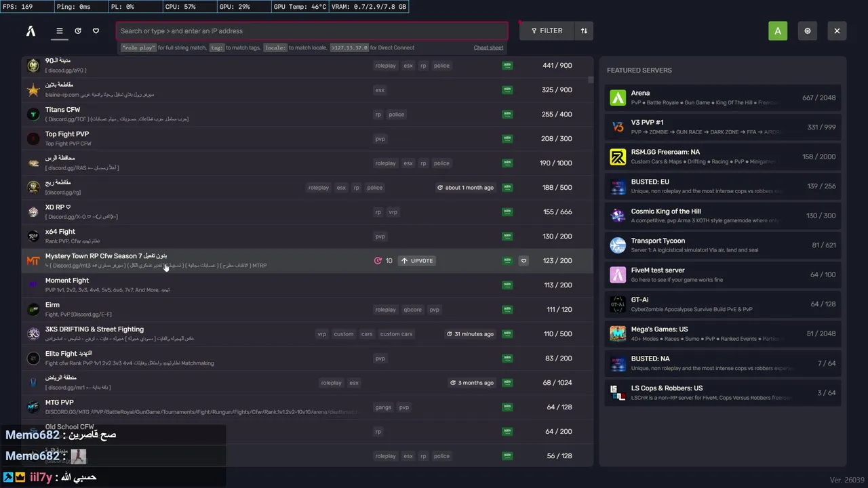Click the server list scrollbar thumb
Image resolution: width=868 pixels, height=488 pixels.
[591, 79]
